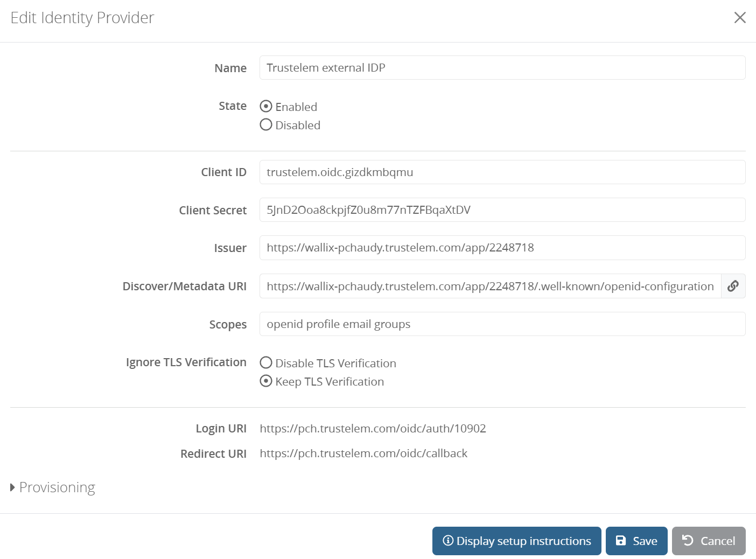Click the Client Secret label

(213, 211)
